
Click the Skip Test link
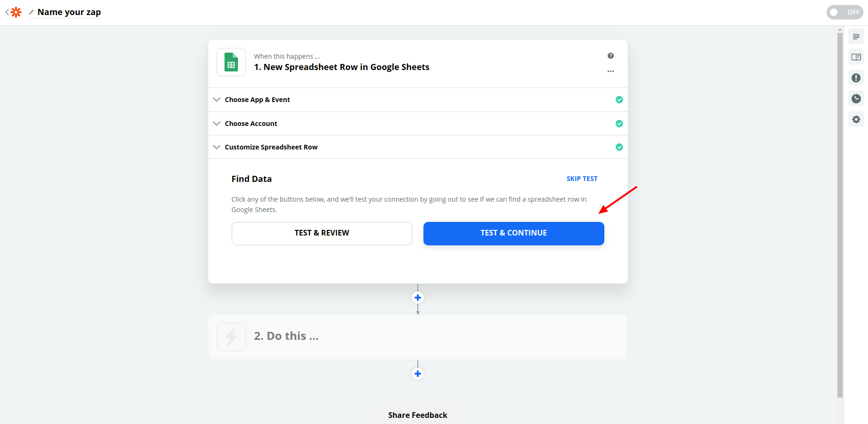point(582,179)
